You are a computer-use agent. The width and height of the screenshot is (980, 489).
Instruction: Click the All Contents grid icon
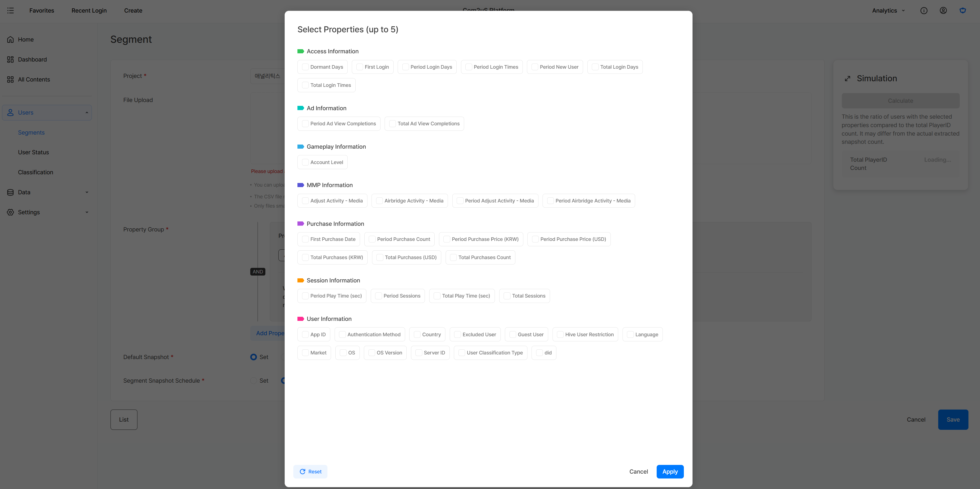pos(10,79)
